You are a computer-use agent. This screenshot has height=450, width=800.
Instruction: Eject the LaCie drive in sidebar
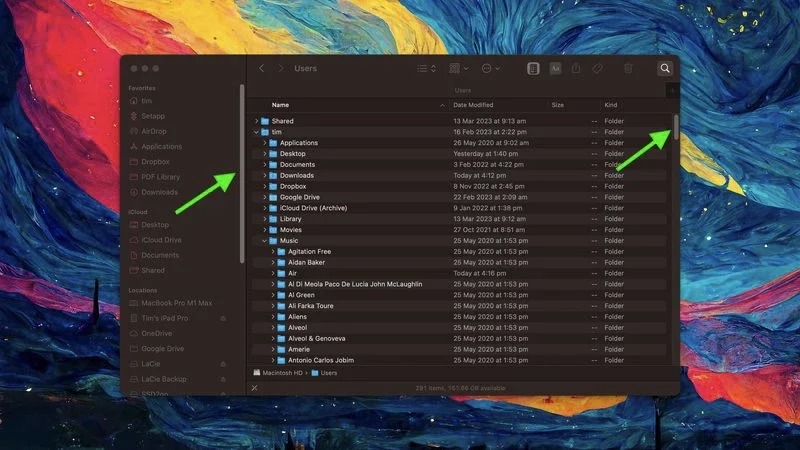click(x=224, y=365)
